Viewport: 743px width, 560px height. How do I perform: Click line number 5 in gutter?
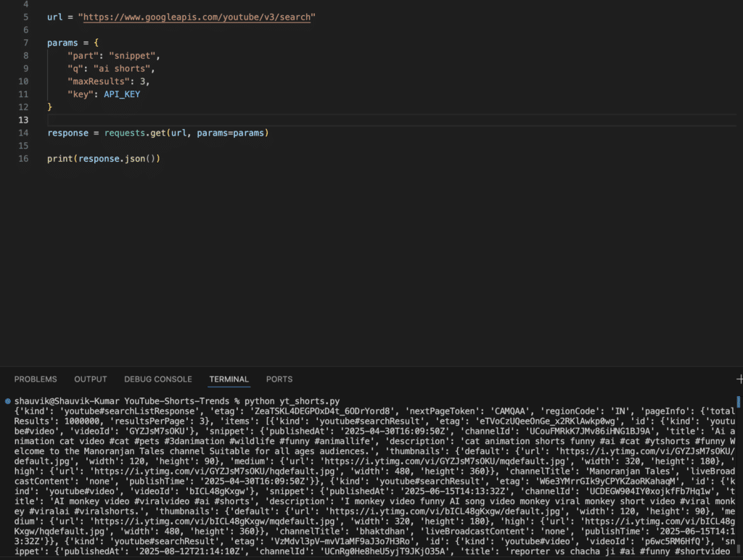[x=25, y=17]
